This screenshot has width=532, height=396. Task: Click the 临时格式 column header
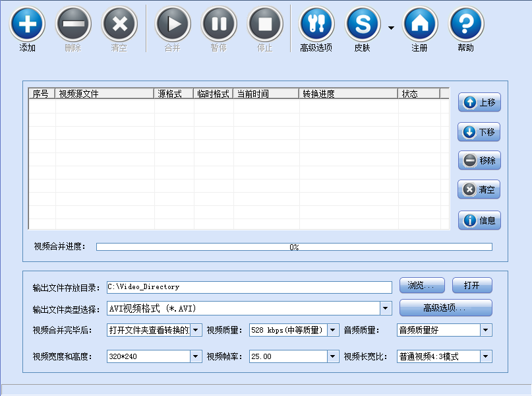click(214, 94)
